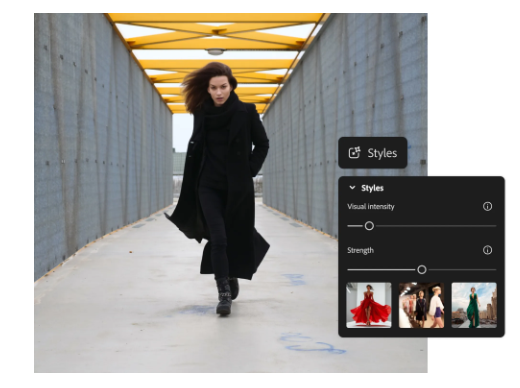Image resolution: width=520 pixels, height=388 pixels.
Task: Click the "Visual Intensity" label
Action: 371,207
